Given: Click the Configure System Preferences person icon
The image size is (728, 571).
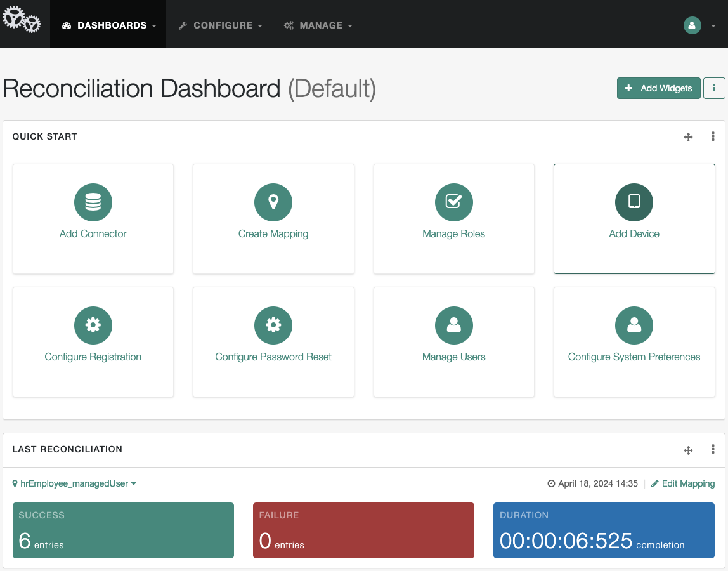Looking at the screenshot, I should pos(634,325).
